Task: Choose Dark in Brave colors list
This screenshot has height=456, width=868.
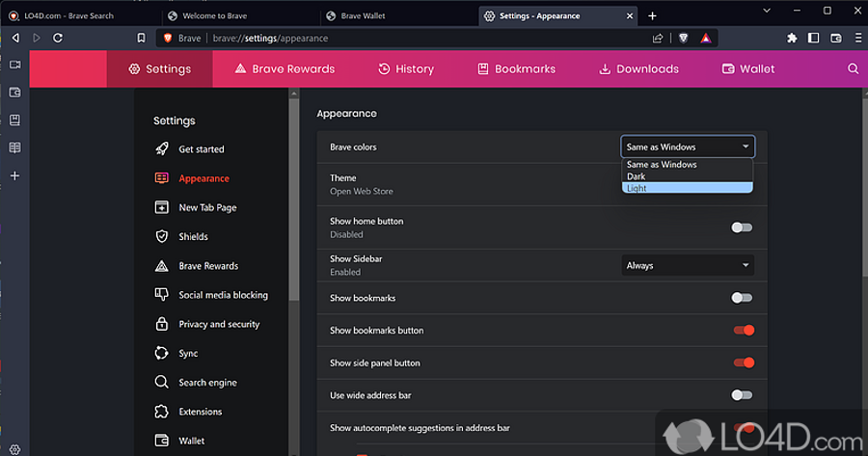Action: click(x=688, y=176)
